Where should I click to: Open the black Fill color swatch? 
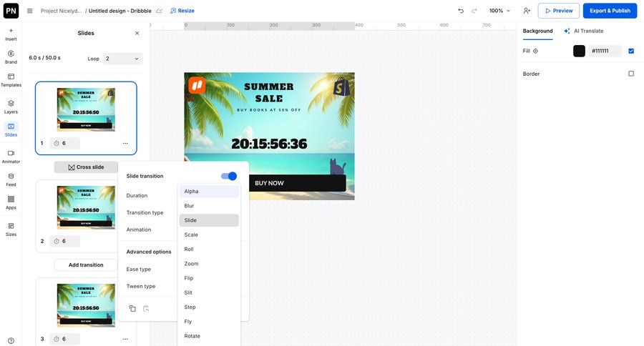pos(579,51)
